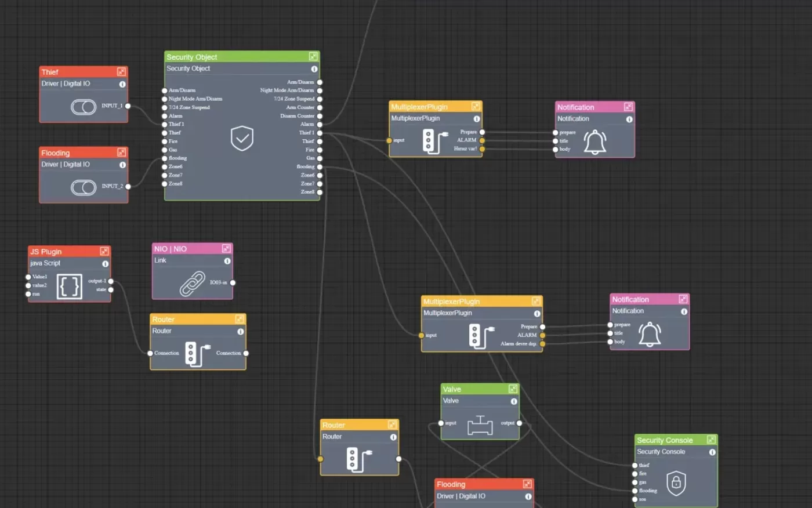Open info icon on MultiplexerPlugin with 'Hirsiz var!'
This screenshot has width=812, height=508.
pos(477,119)
